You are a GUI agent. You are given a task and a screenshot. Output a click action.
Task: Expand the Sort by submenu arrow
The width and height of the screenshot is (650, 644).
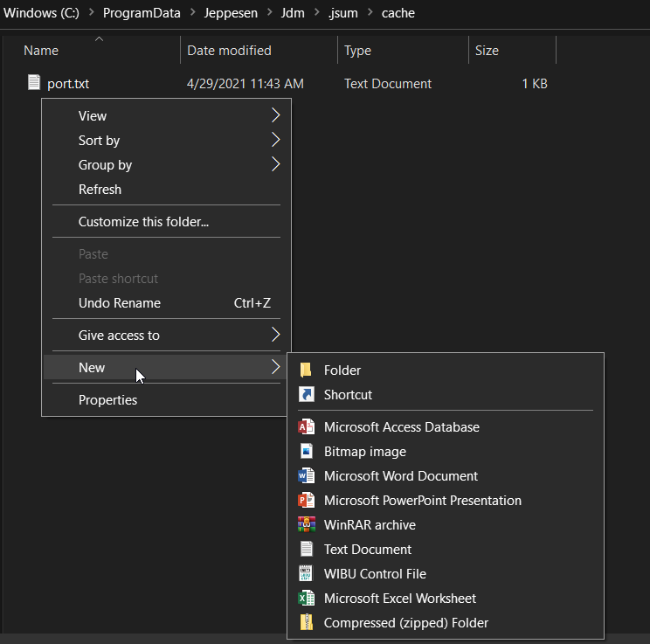coord(275,141)
